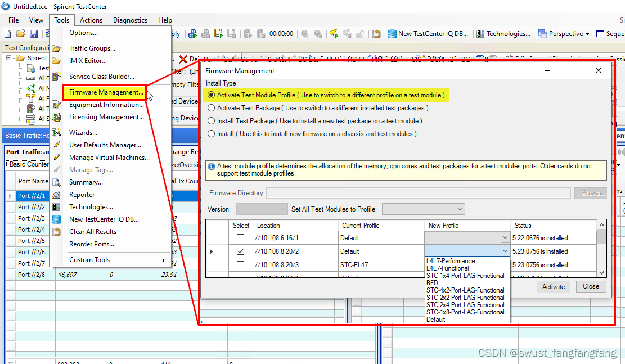Check the box for //10.108.8.20/3

click(x=240, y=265)
